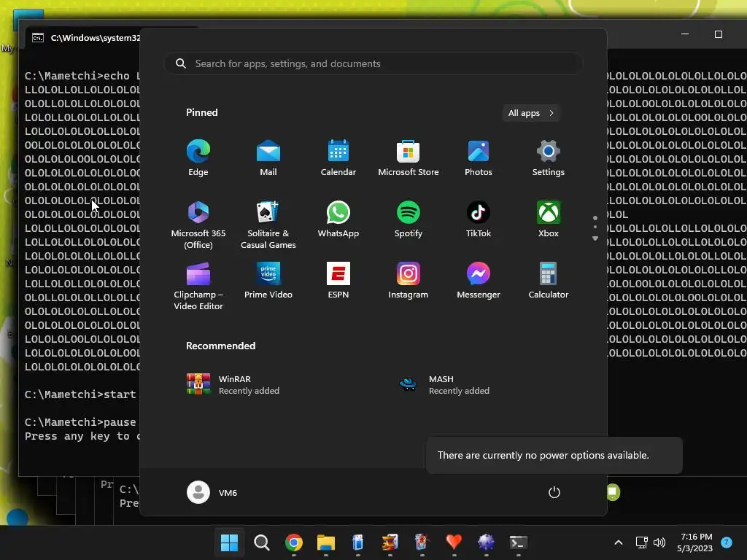This screenshot has height=560, width=747.
Task: Click the "Pinned" section heading
Action: (202, 112)
